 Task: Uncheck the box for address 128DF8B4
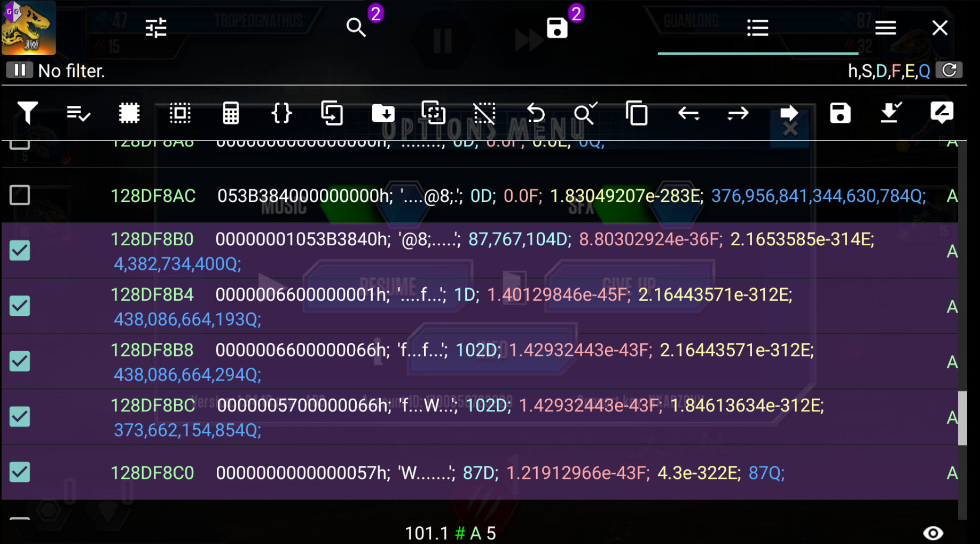20,306
